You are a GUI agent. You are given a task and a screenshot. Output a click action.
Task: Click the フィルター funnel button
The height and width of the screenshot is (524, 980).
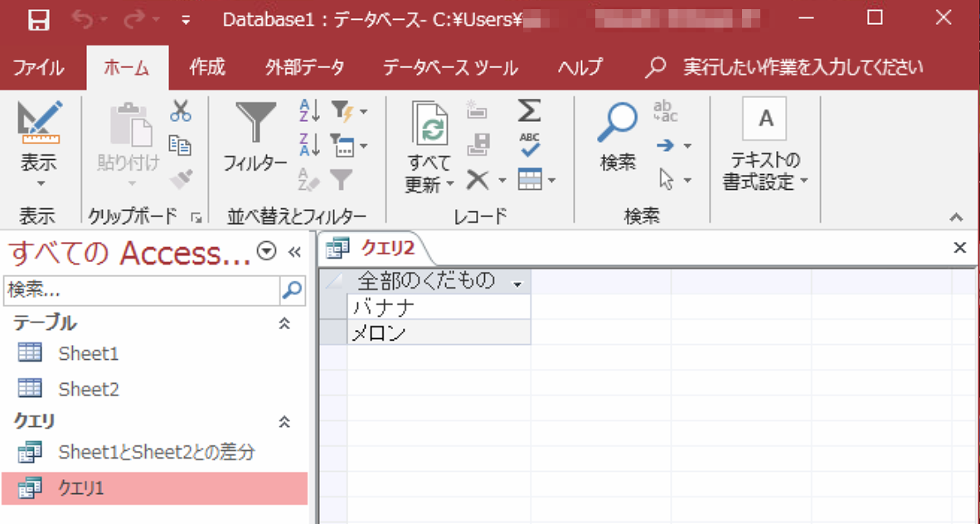click(255, 137)
